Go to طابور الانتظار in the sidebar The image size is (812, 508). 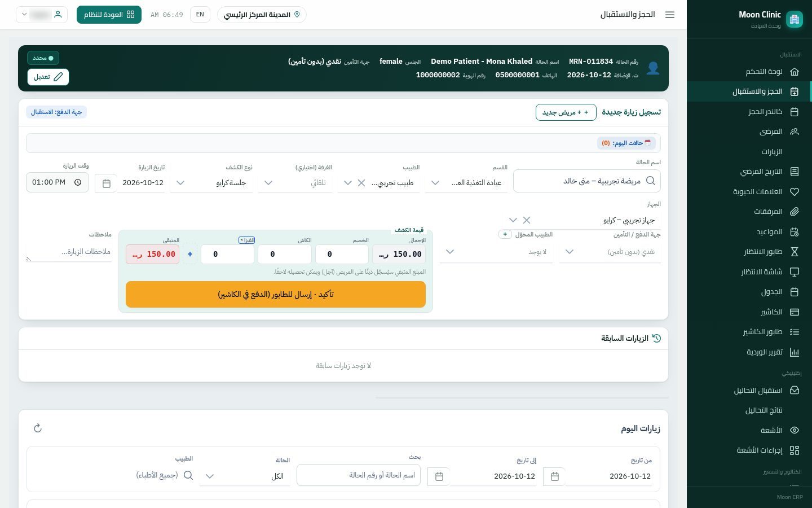tap(749, 252)
